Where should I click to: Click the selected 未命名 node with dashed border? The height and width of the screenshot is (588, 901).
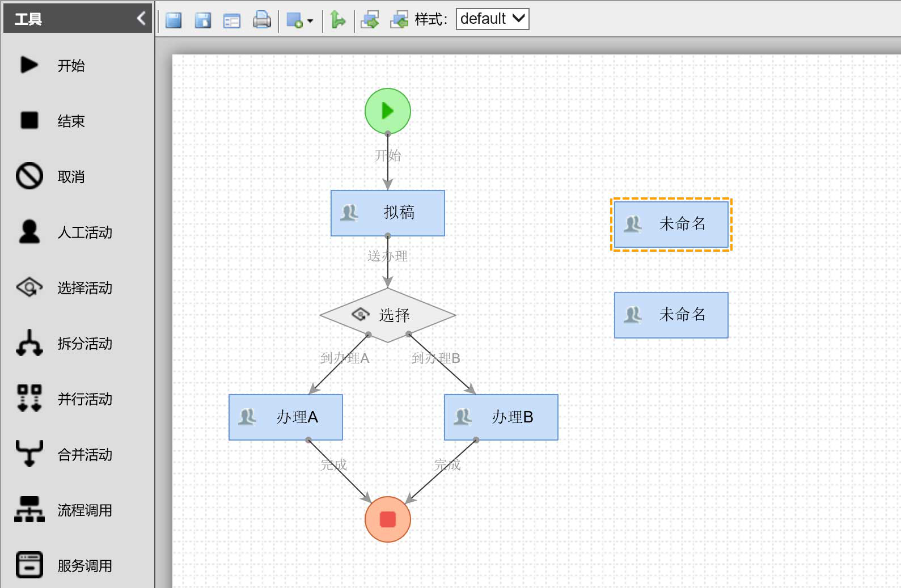point(671,225)
